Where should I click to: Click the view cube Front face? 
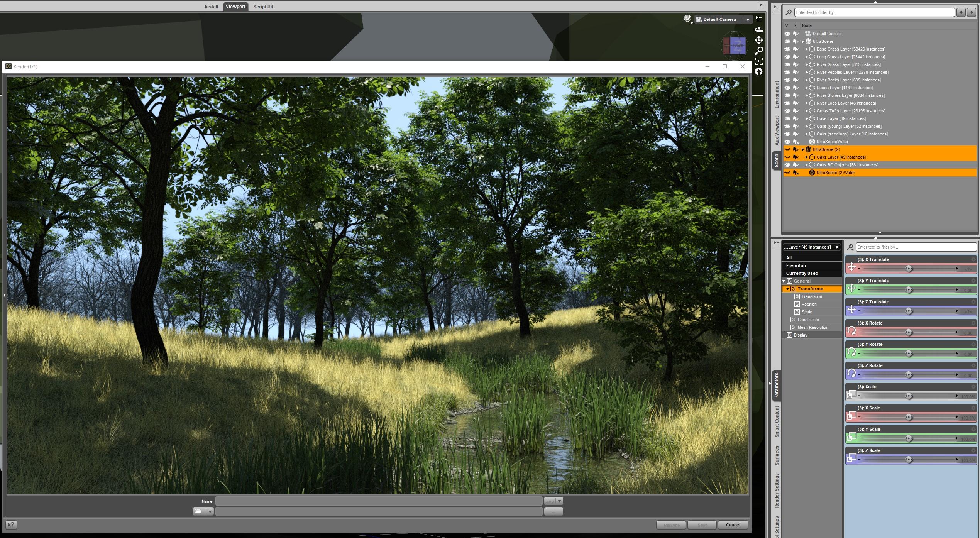737,46
